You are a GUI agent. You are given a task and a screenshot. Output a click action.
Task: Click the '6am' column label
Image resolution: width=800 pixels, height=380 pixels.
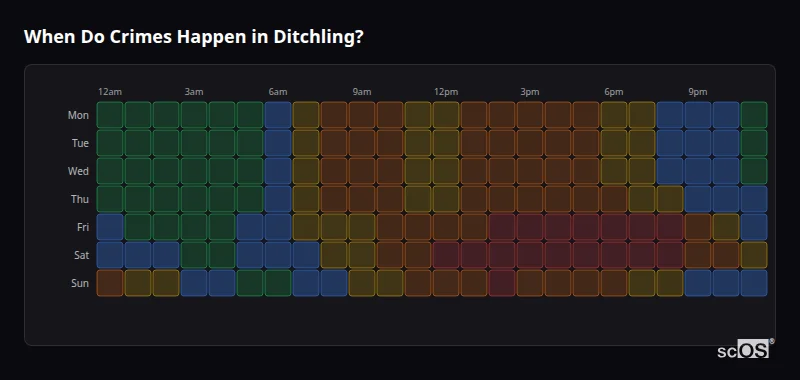[x=278, y=92]
